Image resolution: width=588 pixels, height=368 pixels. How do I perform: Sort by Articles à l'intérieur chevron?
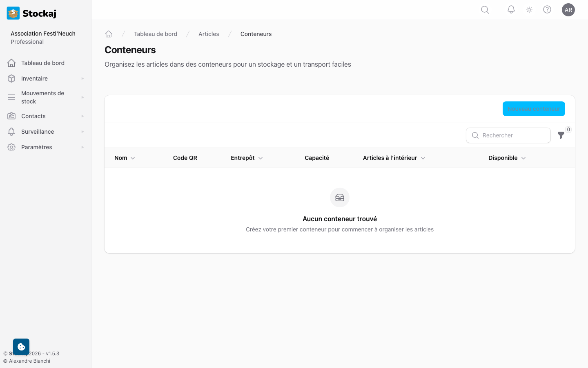pos(423,158)
